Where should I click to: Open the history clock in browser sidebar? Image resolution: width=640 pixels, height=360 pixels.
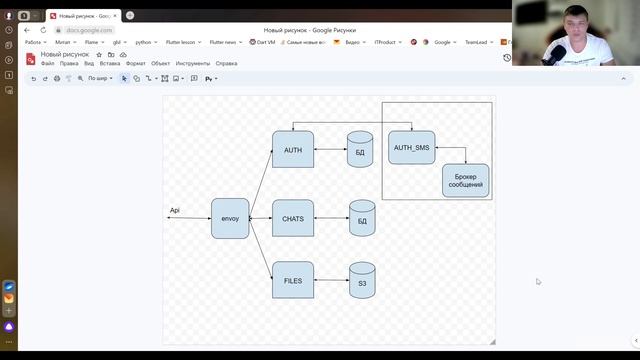[x=9, y=30]
